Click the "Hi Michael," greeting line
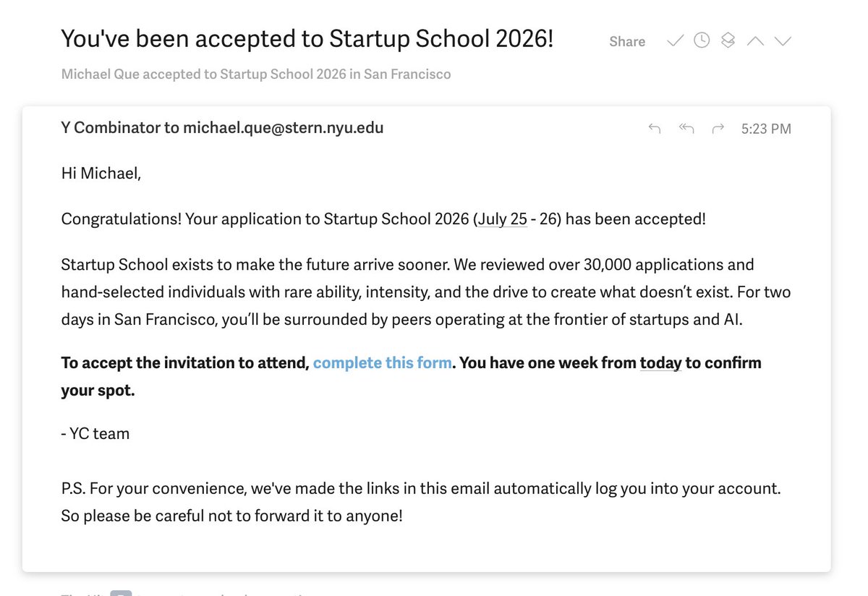This screenshot has height=596, width=868. click(x=101, y=174)
